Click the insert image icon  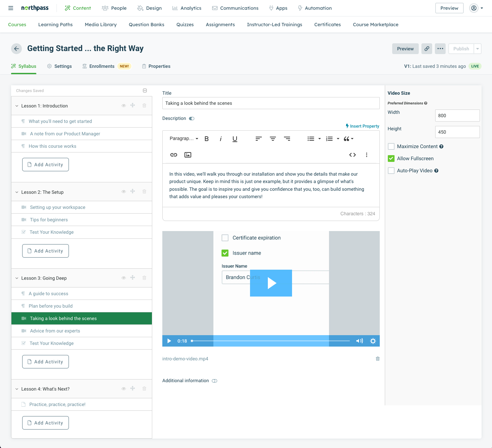click(188, 155)
